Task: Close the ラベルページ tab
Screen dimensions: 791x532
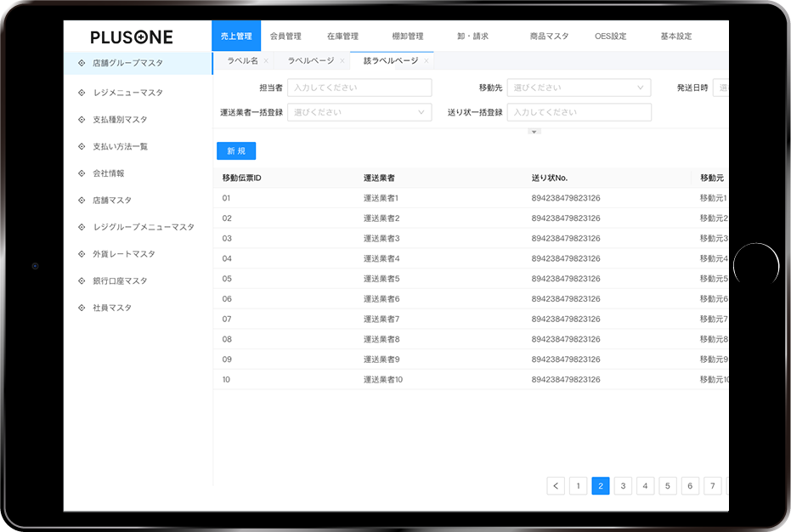Action: [x=342, y=61]
